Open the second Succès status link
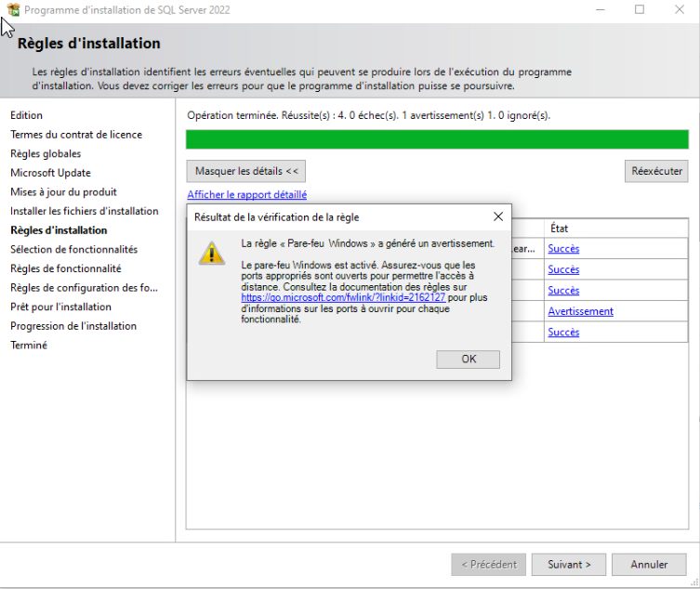This screenshot has height=589, width=700. pos(563,269)
